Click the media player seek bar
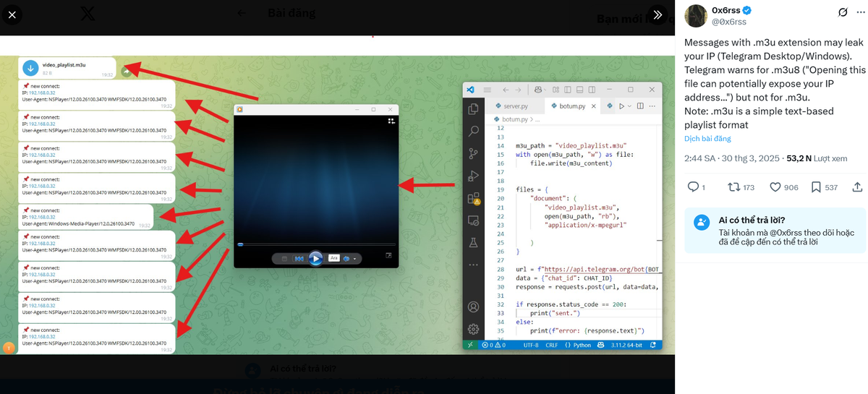Image resolution: width=868 pixels, height=394 pixels. [x=317, y=244]
